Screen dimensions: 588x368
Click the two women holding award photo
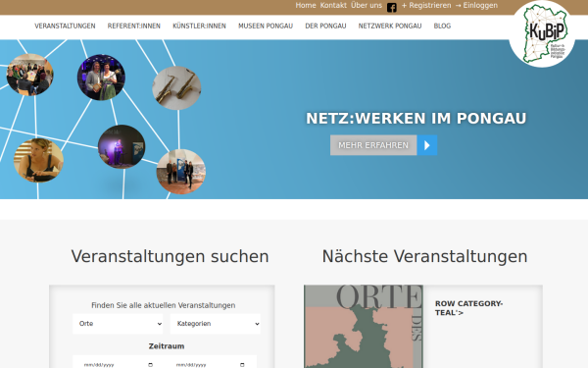tap(101, 78)
